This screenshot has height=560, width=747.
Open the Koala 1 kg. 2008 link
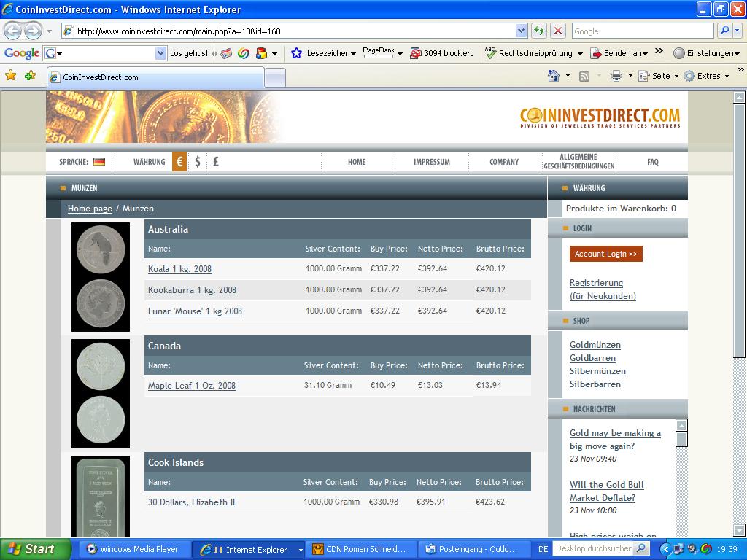(x=179, y=268)
